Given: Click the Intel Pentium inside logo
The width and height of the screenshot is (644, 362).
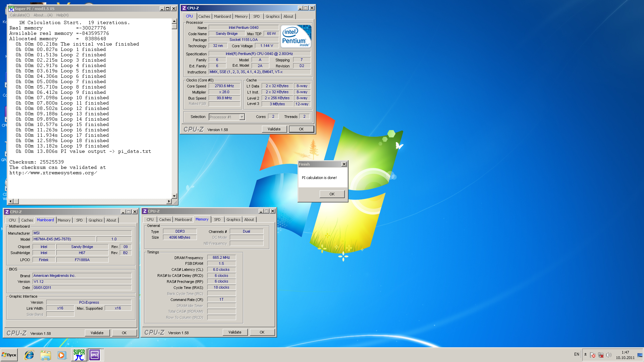Looking at the screenshot, I should point(296,36).
